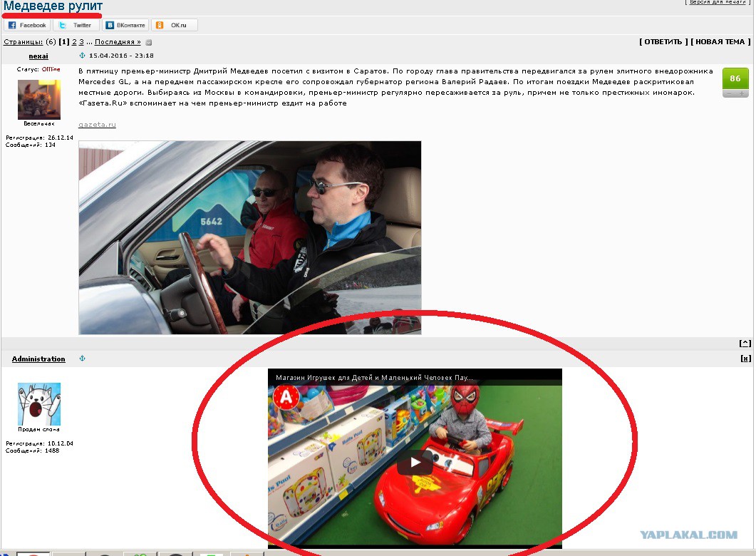The height and width of the screenshot is (556, 756).
Task: Open the gazeta.ru source link
Action: coord(97,125)
